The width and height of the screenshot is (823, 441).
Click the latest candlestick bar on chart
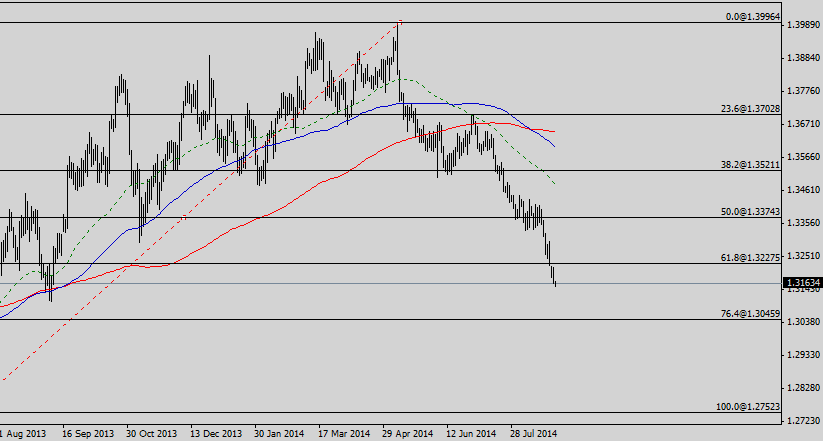click(x=555, y=281)
